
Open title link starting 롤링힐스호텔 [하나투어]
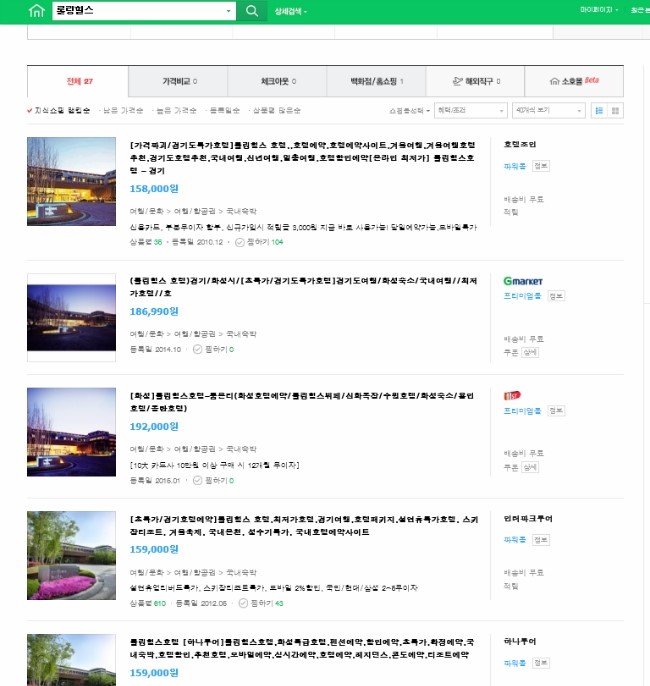tap(302, 649)
